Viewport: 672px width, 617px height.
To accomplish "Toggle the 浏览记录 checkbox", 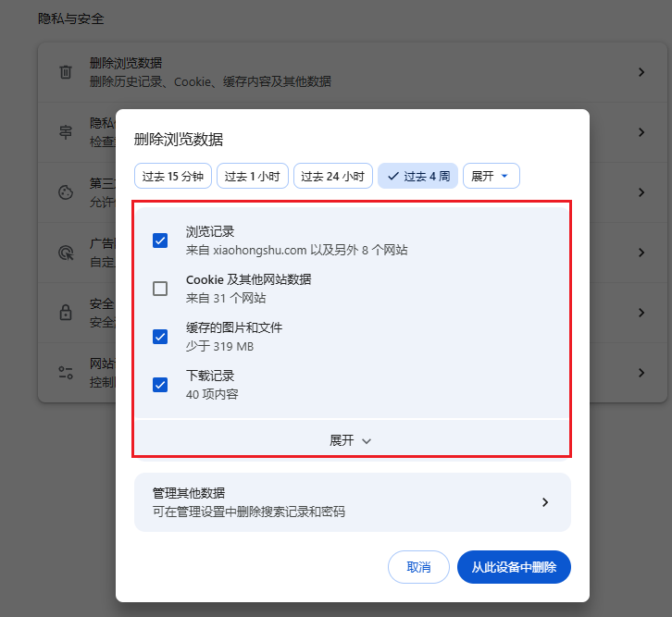I will (160, 241).
